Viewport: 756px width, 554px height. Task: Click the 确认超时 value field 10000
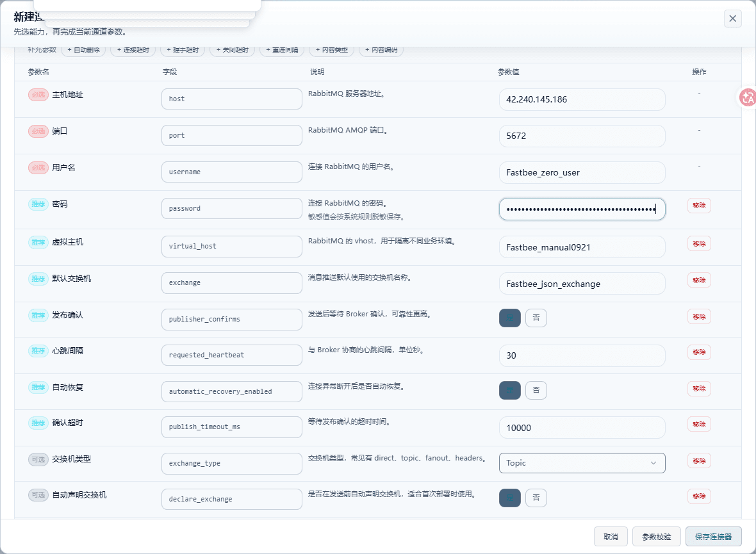[582, 428]
